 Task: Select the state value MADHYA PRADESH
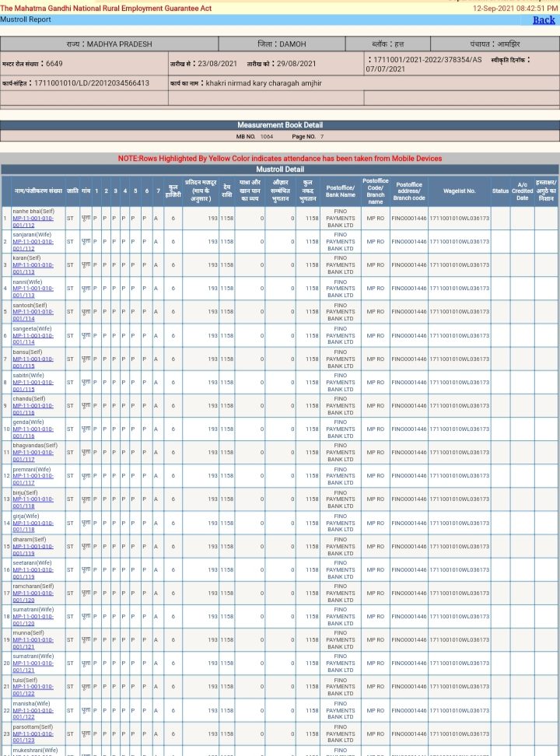119,44
